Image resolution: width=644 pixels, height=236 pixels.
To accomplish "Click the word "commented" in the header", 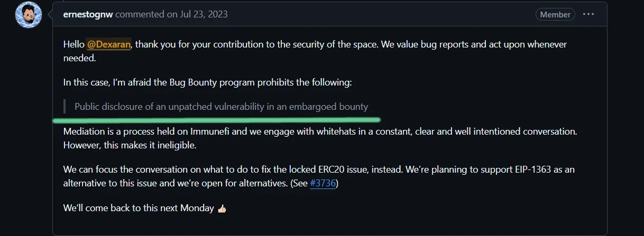I will (140, 14).
